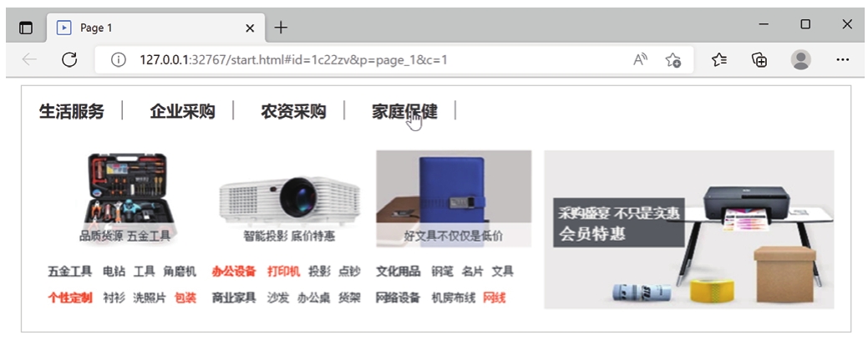Open the Collections icon

pyautogui.click(x=759, y=60)
